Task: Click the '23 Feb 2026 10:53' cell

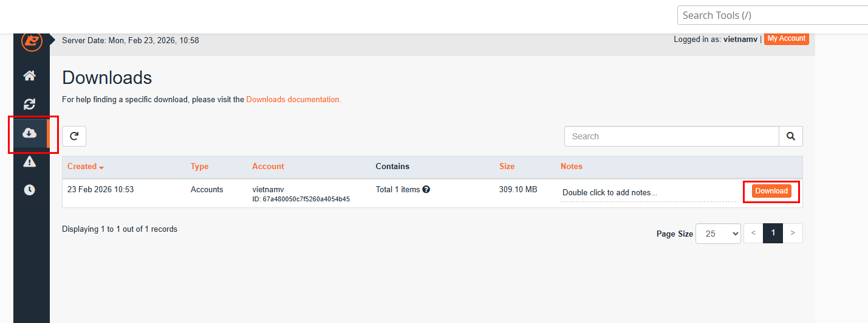Action: (x=100, y=189)
